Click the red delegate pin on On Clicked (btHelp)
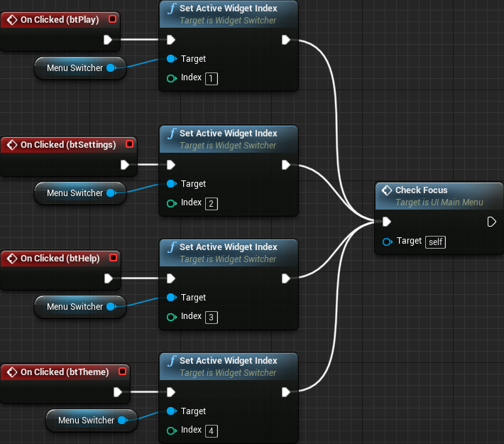 click(113, 257)
